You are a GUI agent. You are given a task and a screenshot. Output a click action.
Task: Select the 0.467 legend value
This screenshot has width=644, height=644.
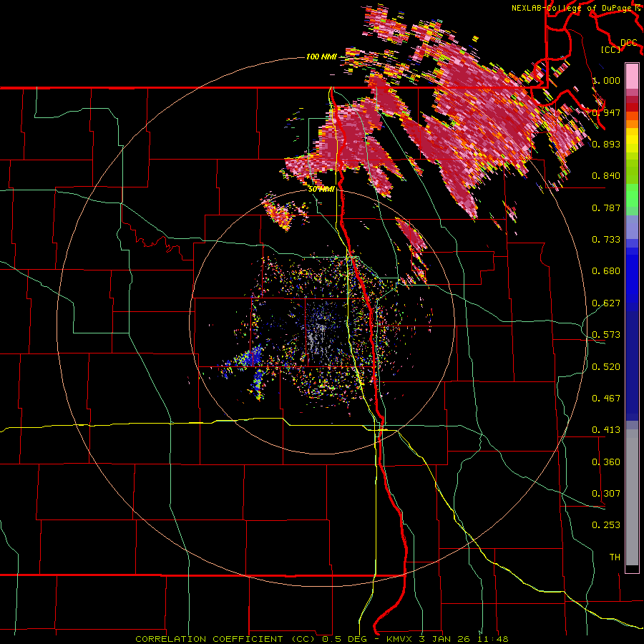coord(606,399)
